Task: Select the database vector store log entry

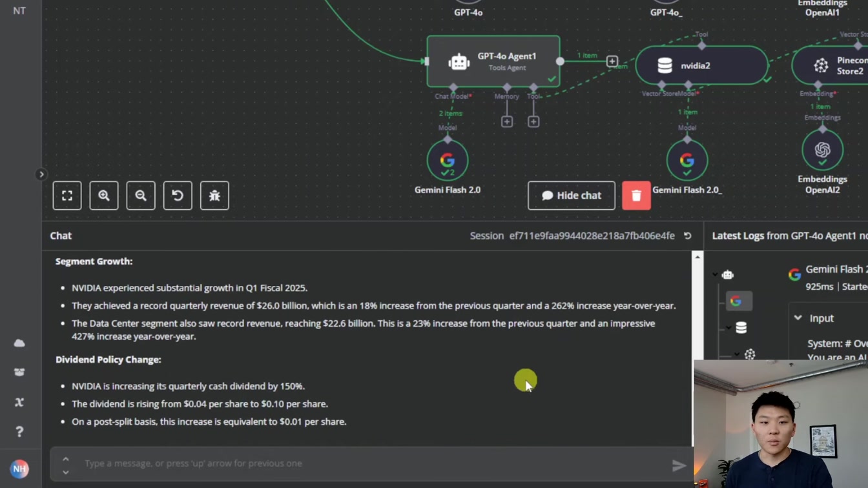Action: (741, 327)
